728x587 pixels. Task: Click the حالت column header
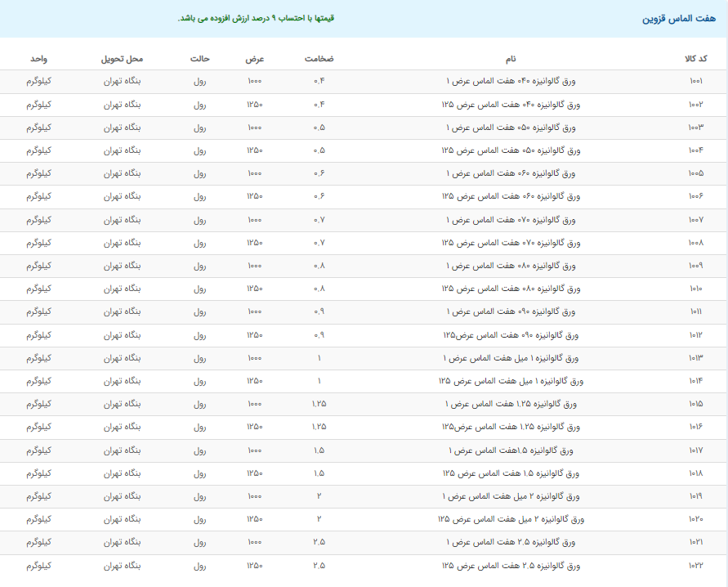[199, 59]
